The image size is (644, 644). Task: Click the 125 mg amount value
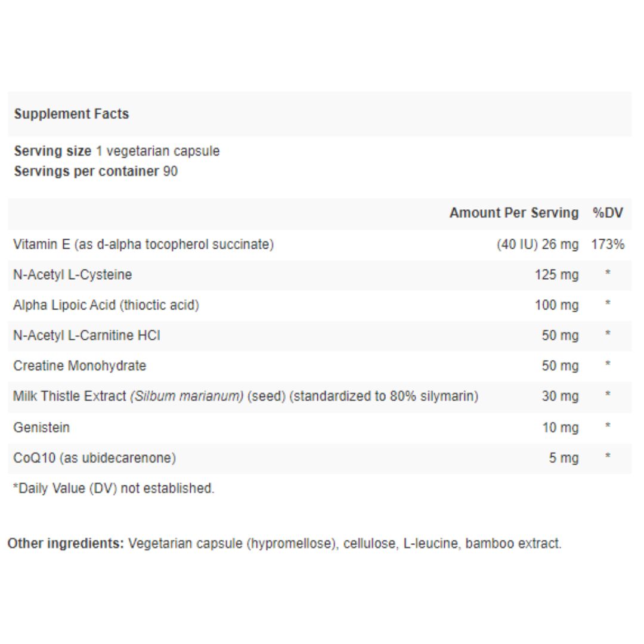(556, 275)
